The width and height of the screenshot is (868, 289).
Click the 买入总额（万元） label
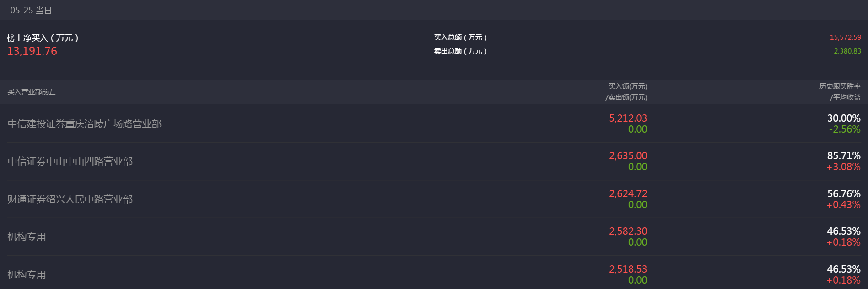tap(460, 37)
